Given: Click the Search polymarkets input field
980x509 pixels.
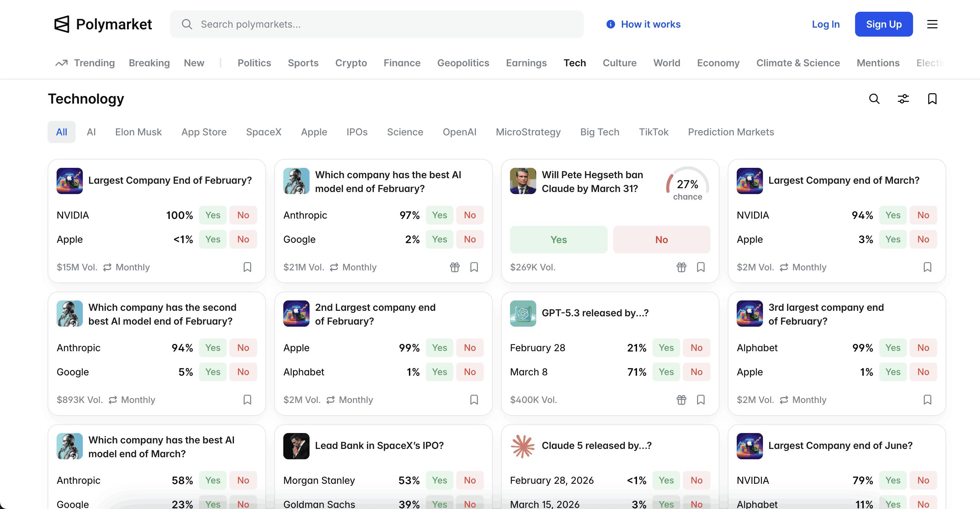Looking at the screenshot, I should pyautogui.click(x=376, y=25).
